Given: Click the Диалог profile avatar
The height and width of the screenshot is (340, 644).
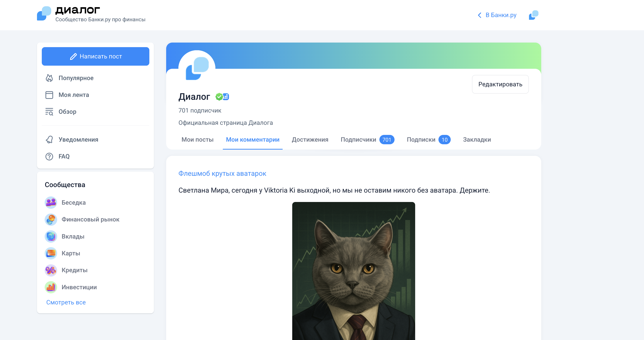Looking at the screenshot, I should (197, 68).
